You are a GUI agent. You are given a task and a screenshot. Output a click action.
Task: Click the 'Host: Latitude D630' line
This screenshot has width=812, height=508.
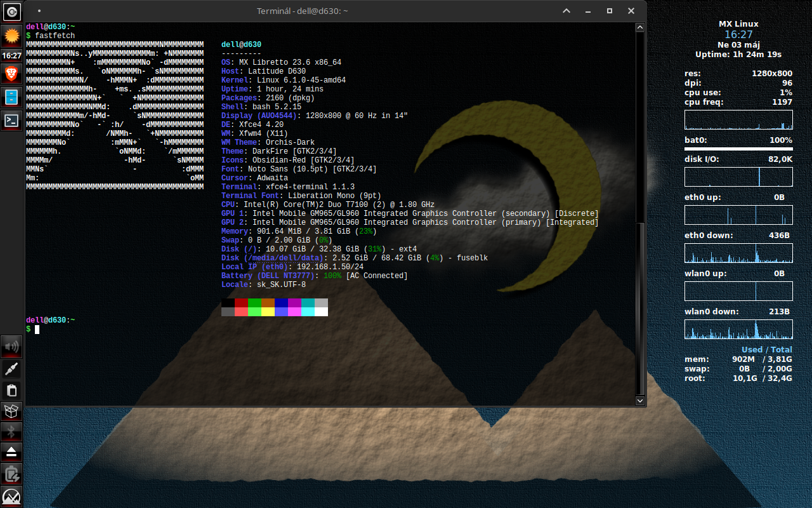tap(263, 71)
